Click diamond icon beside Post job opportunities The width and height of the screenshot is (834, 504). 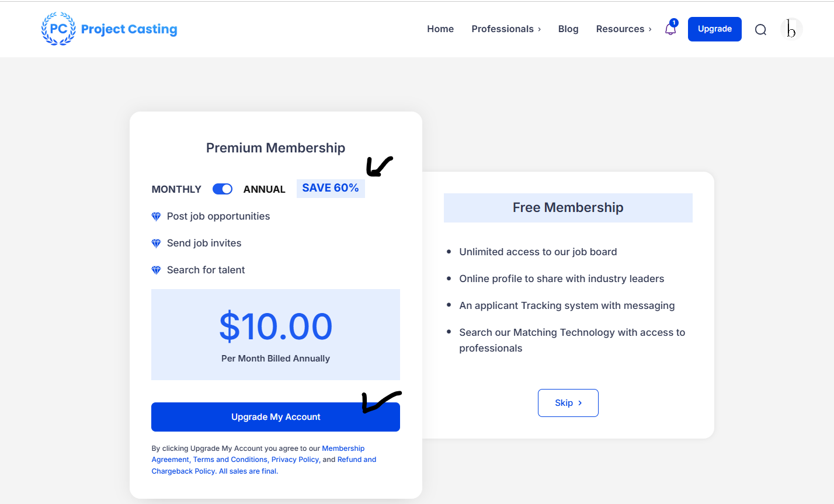click(x=156, y=217)
